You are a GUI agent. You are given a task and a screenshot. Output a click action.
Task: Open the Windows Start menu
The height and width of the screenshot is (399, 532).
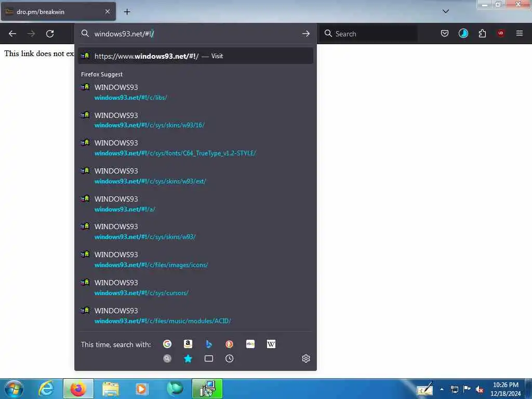tap(14, 389)
